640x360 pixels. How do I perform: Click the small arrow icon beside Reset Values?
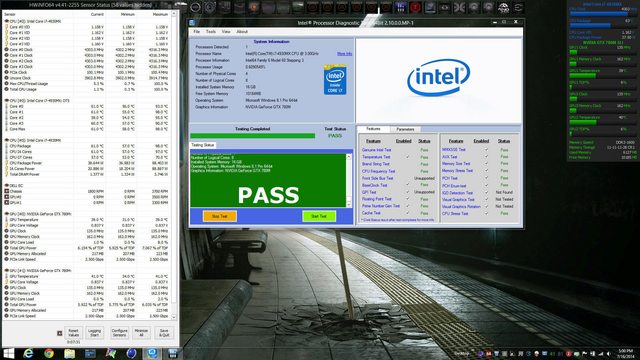[x=60, y=333]
